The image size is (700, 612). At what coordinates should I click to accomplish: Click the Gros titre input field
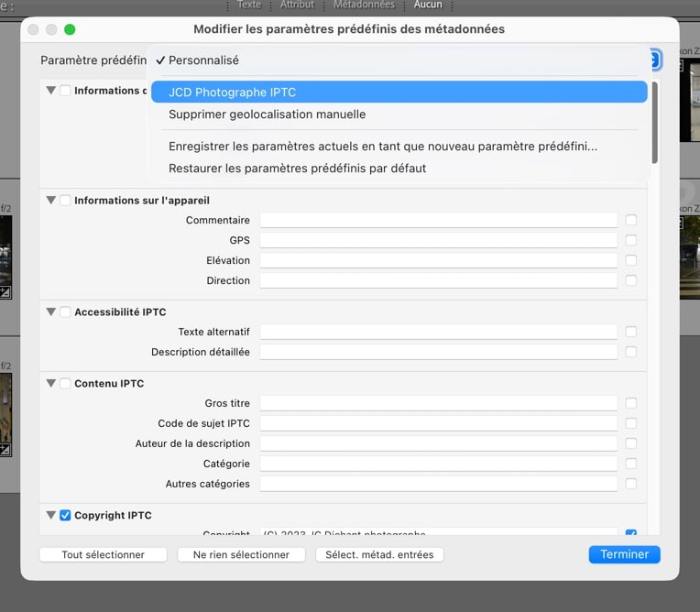click(438, 403)
